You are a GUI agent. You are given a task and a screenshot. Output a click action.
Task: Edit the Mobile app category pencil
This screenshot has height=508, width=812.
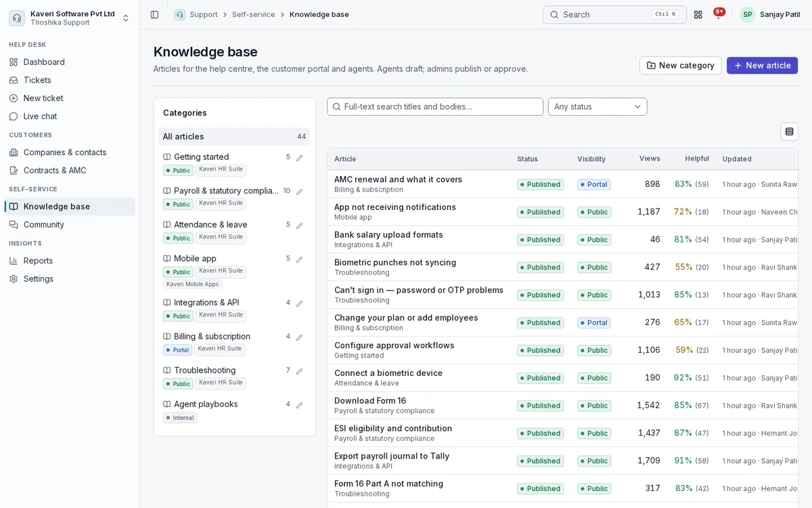pyautogui.click(x=299, y=259)
